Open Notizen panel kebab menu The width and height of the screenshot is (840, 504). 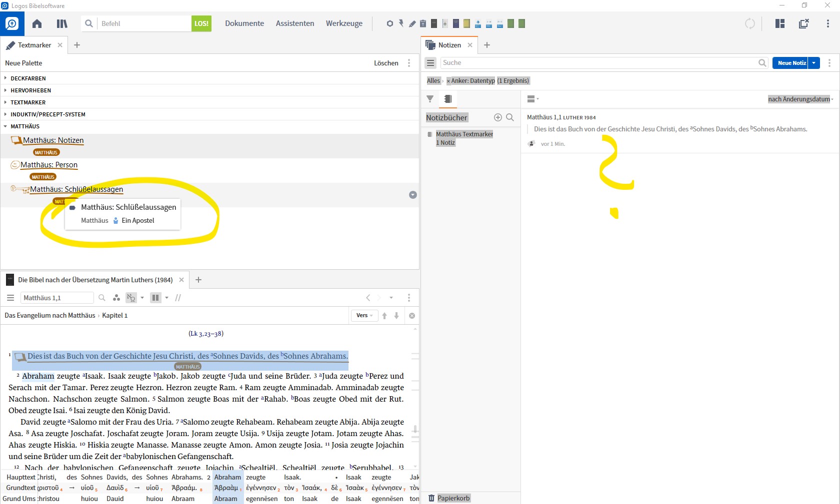click(829, 63)
